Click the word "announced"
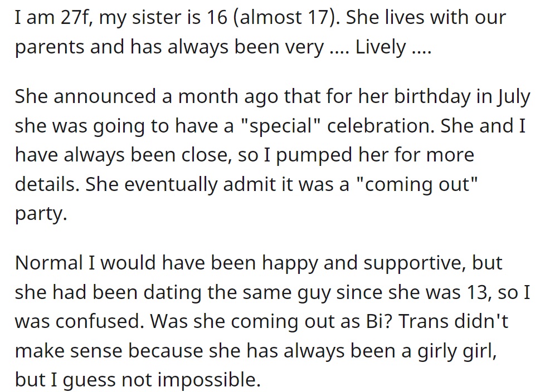Screen dimensions: 545x392 pos(105,96)
